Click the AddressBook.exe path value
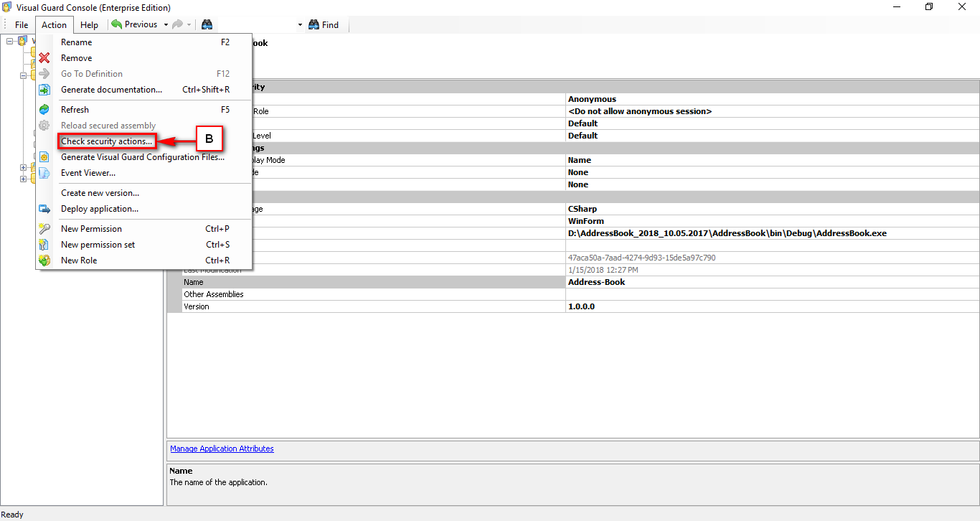980x521 pixels. pos(727,233)
